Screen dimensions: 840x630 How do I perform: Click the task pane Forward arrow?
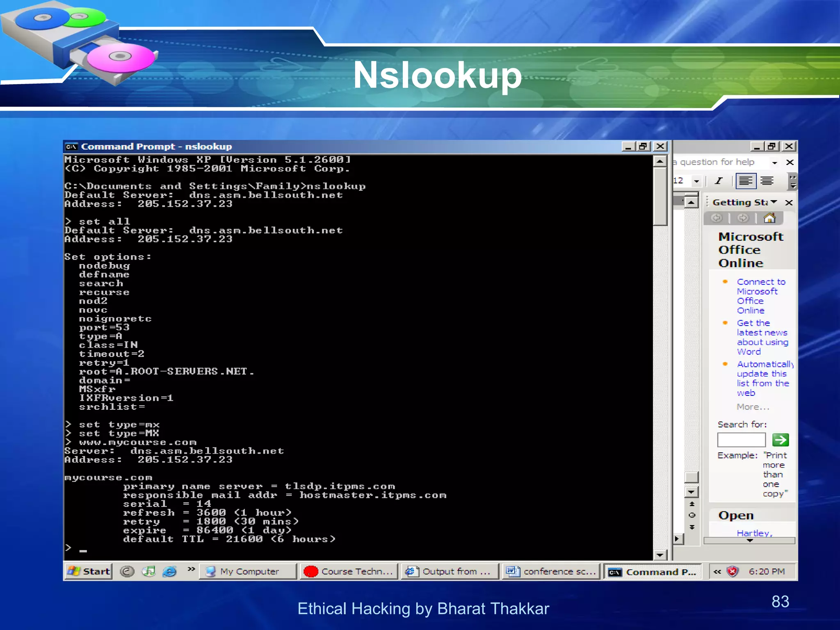pos(743,218)
